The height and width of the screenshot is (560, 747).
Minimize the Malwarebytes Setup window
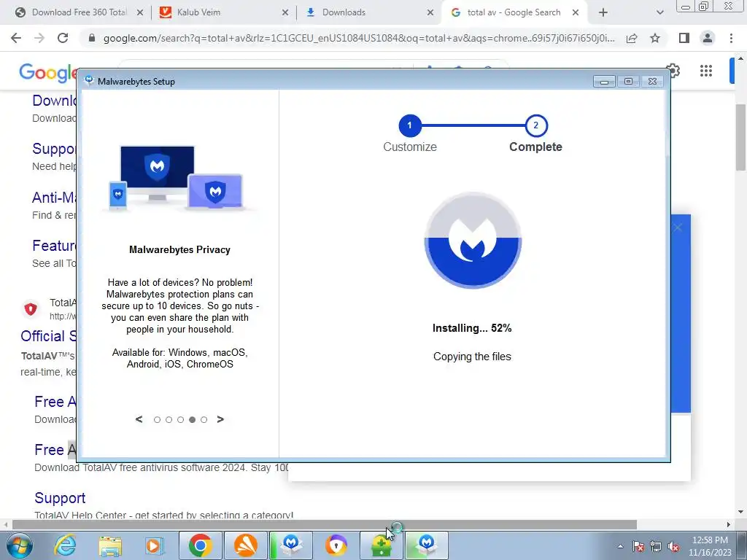[604, 82]
